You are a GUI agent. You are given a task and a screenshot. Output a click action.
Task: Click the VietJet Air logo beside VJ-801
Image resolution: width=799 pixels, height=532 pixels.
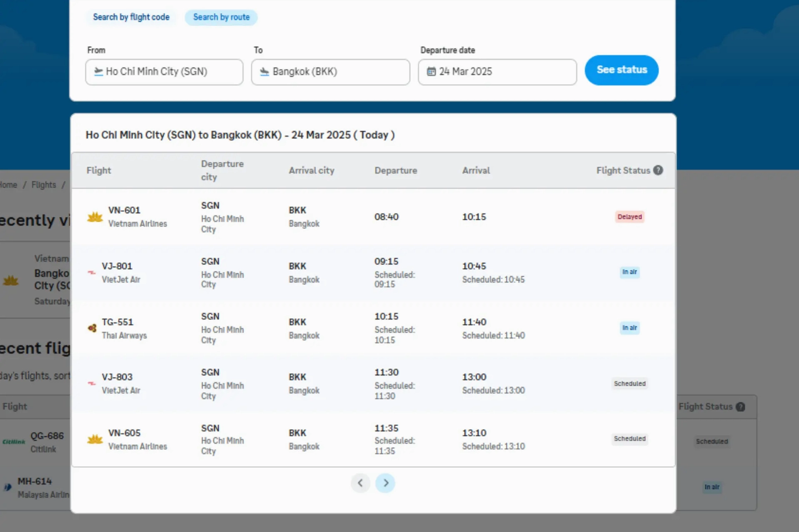pyautogui.click(x=91, y=272)
